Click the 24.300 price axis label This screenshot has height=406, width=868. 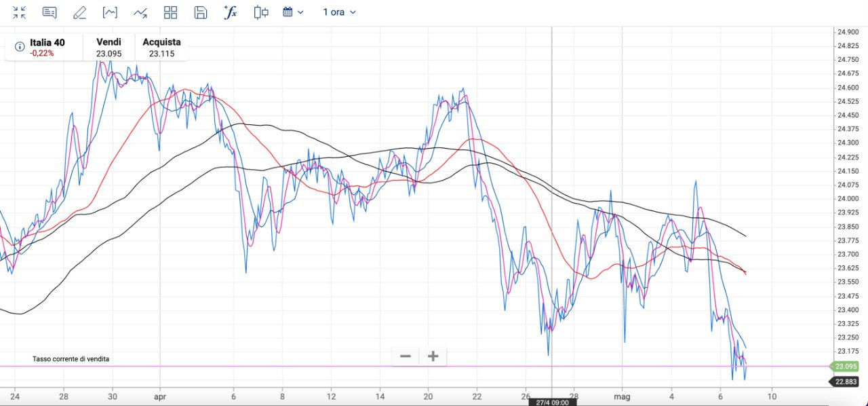click(x=848, y=143)
